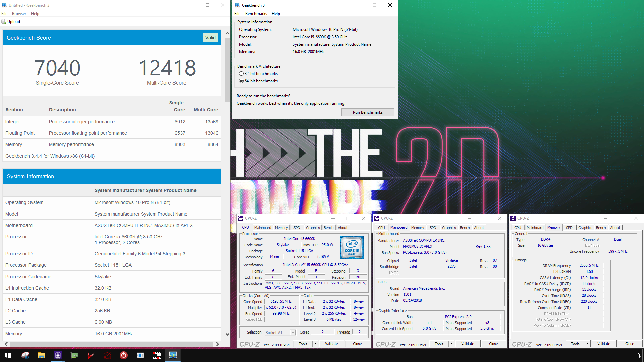The width and height of the screenshot is (644, 362).
Task: Open Tools dropdown arrow in CPU window
Action: coord(315,344)
